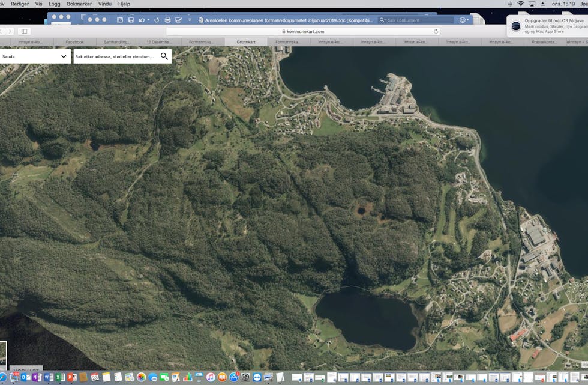The image size is (588, 385).
Task: Open iTunes from the Dock
Action: [211, 377]
